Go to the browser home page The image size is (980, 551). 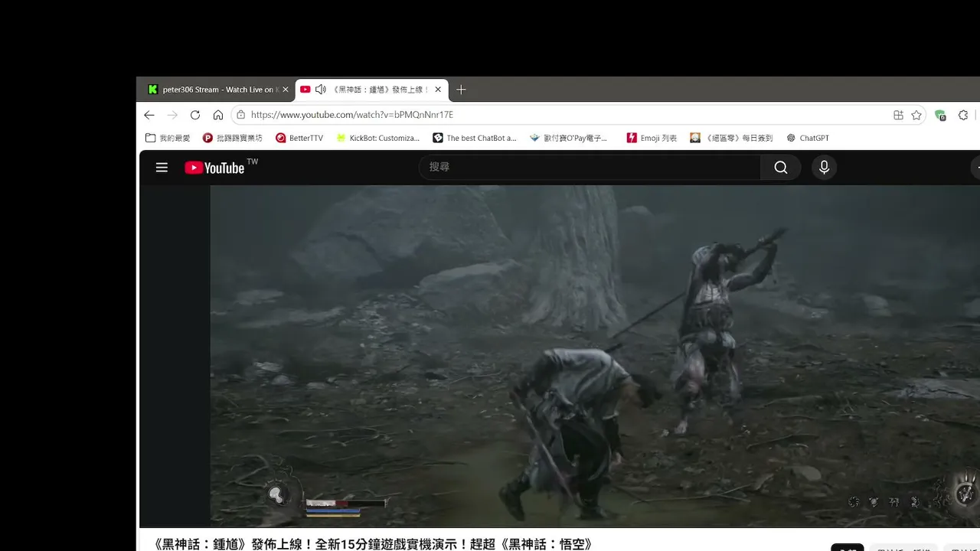tap(218, 115)
